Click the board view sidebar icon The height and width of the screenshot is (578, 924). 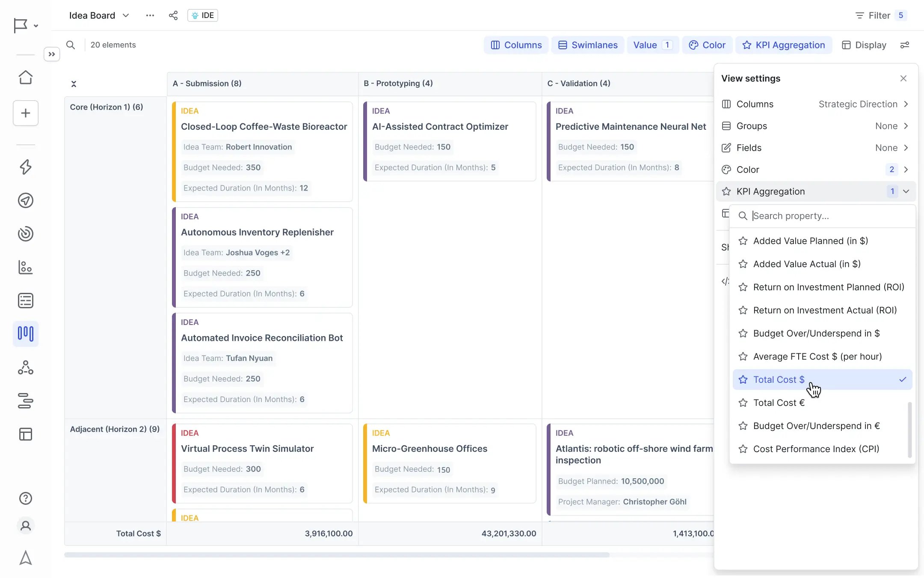coord(26,334)
